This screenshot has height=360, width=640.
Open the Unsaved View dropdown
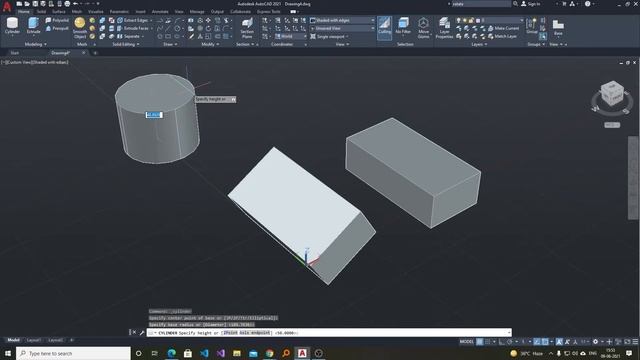342,28
